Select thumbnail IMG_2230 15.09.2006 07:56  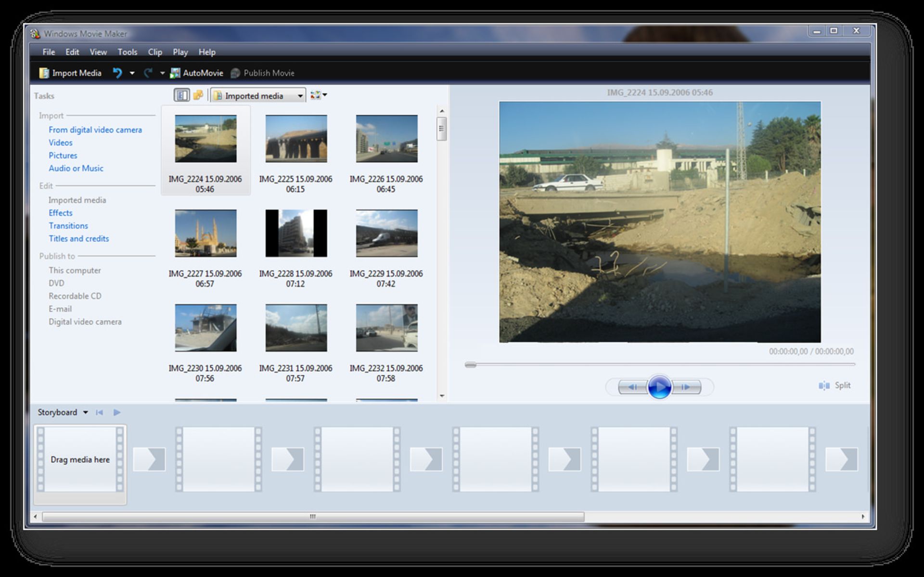(205, 328)
